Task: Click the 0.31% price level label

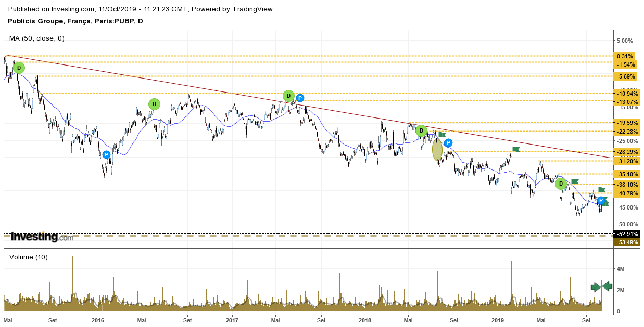Action: coord(625,56)
